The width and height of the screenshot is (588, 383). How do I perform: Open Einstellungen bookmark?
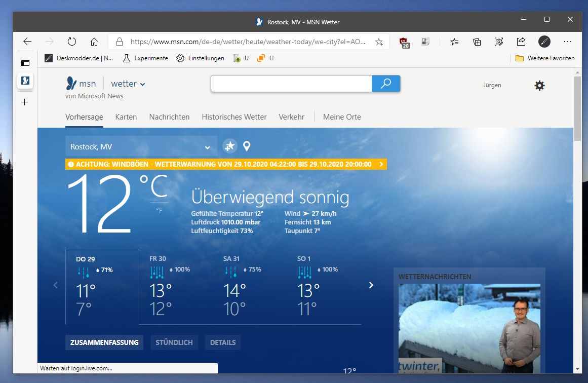[200, 58]
